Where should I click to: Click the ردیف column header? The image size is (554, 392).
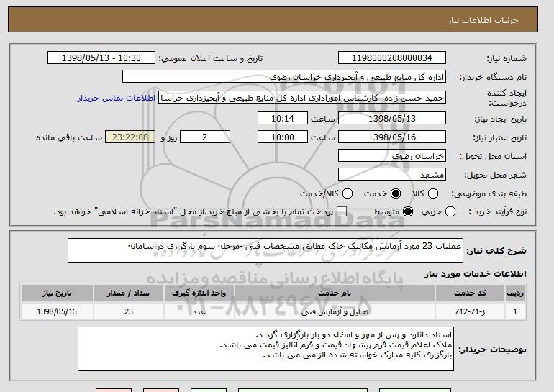pos(515,293)
